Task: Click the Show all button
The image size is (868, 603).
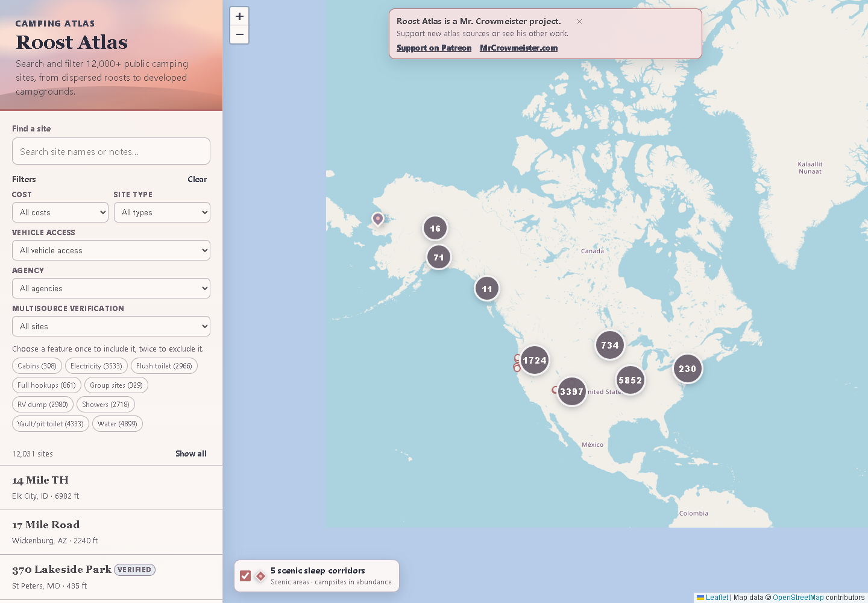Action: 191,453
